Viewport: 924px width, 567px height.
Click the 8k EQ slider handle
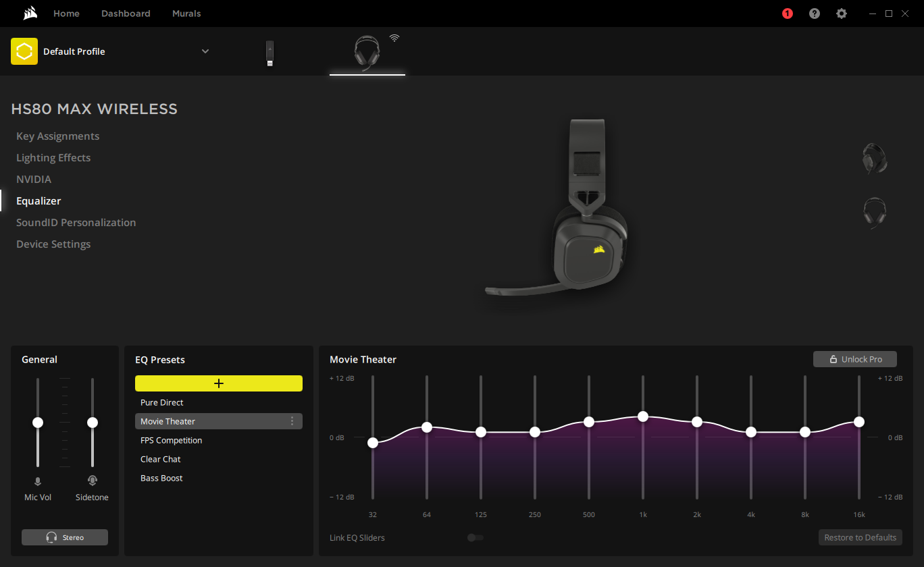click(x=805, y=432)
